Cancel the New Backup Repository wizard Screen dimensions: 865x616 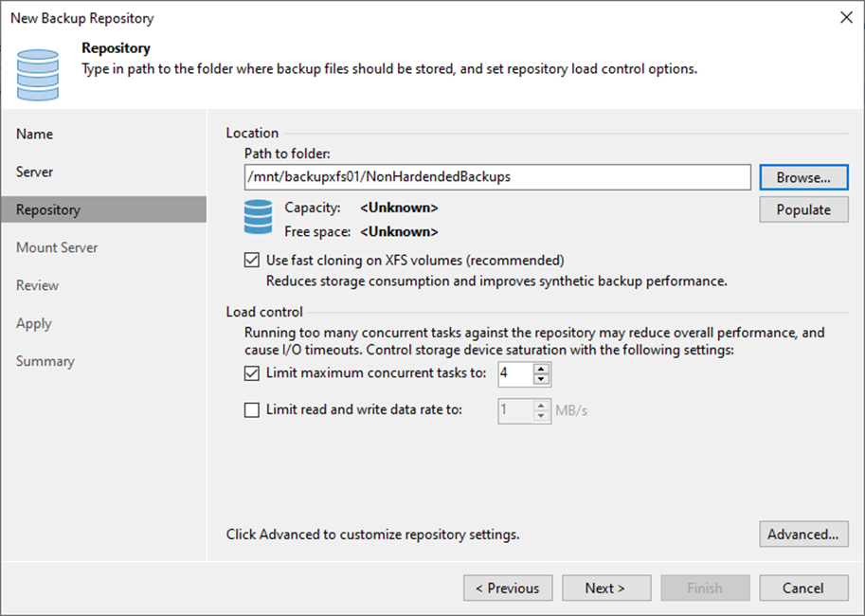tap(802, 588)
